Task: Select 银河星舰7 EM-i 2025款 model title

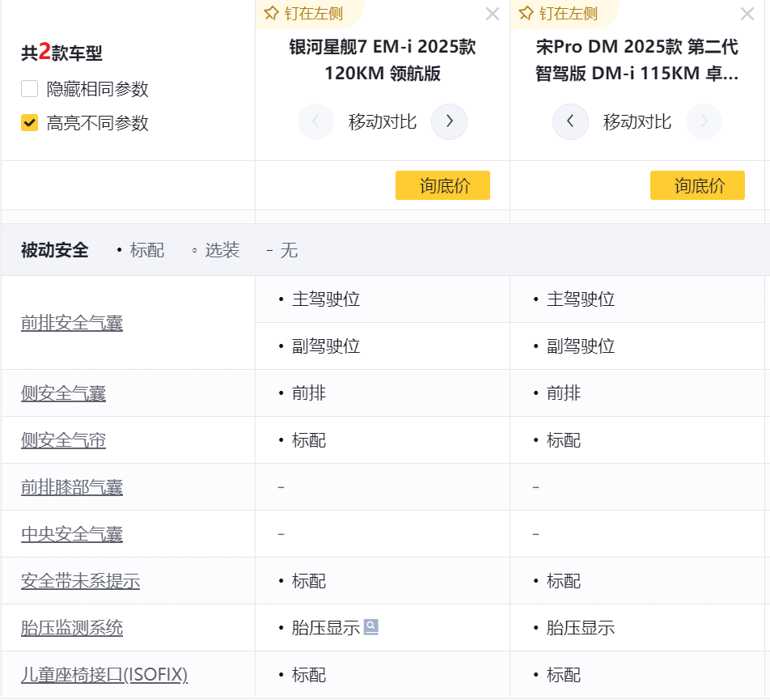Action: coord(383,60)
